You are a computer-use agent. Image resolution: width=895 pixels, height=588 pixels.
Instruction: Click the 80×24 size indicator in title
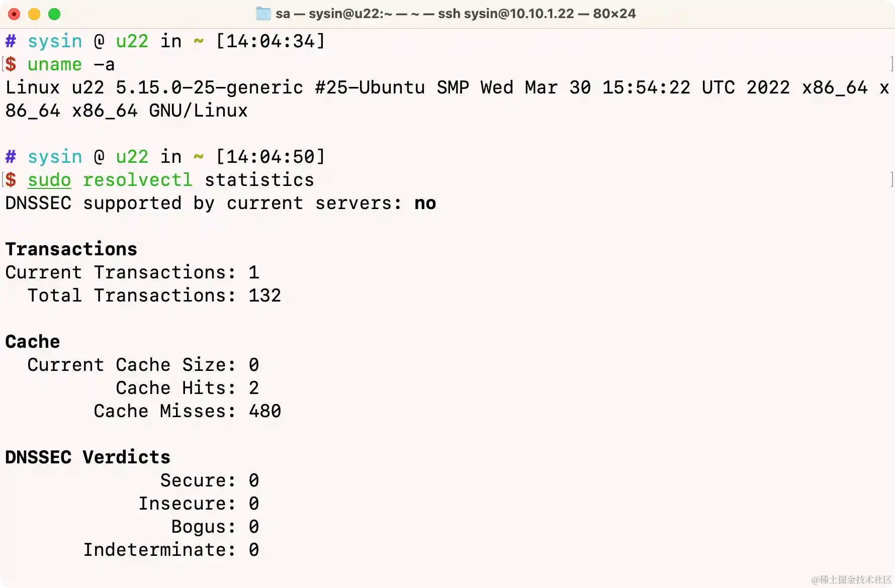(x=614, y=14)
